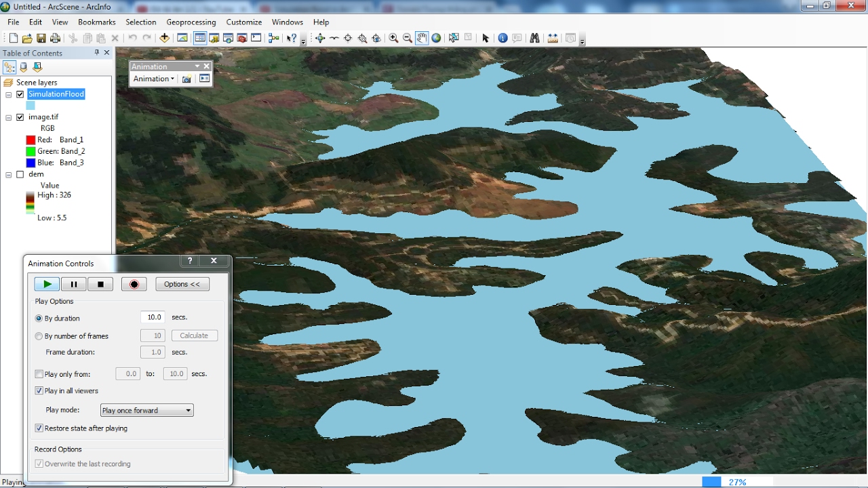This screenshot has width=868, height=488.
Task: Select the Pan hand tool
Action: coord(422,39)
